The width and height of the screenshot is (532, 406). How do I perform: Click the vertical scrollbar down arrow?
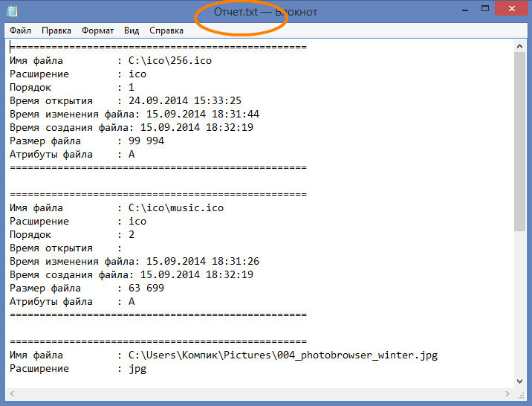click(x=519, y=381)
